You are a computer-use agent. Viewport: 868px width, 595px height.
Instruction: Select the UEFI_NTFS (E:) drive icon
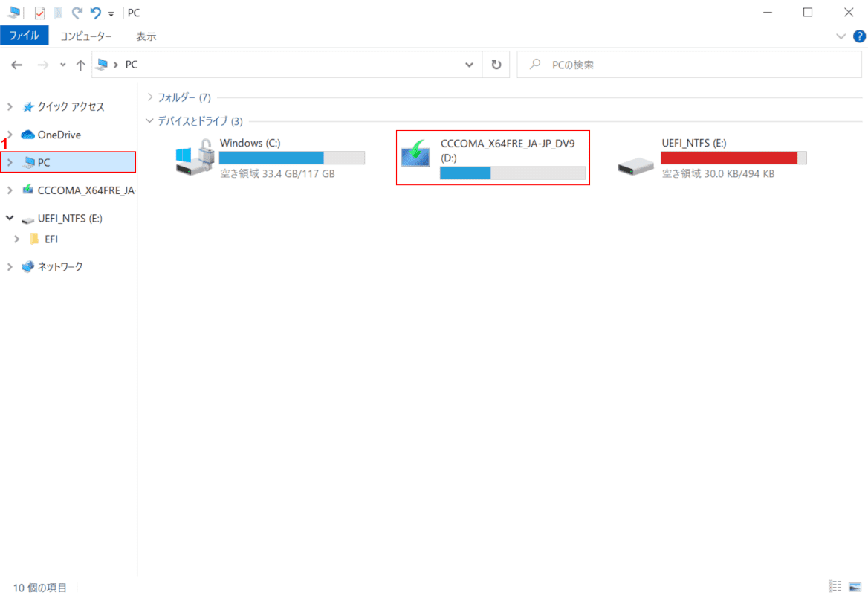point(636,166)
